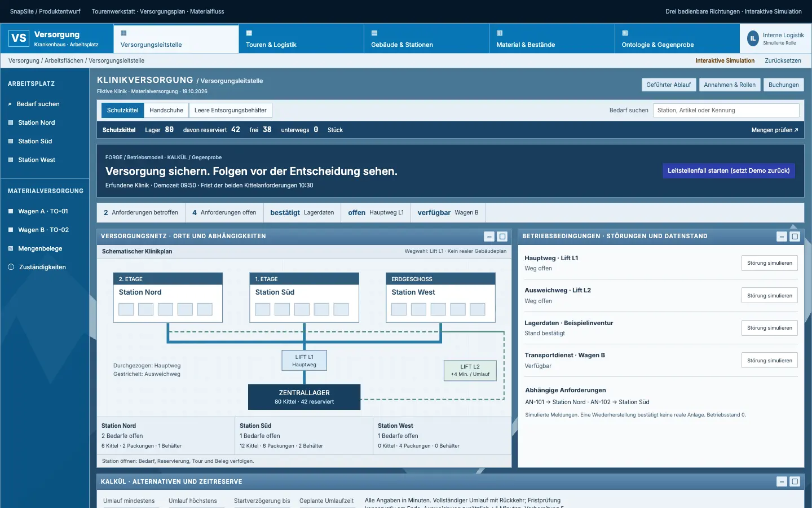The image size is (812, 508).
Task: Collapse the Versorgungsnetz panel
Action: point(489,237)
